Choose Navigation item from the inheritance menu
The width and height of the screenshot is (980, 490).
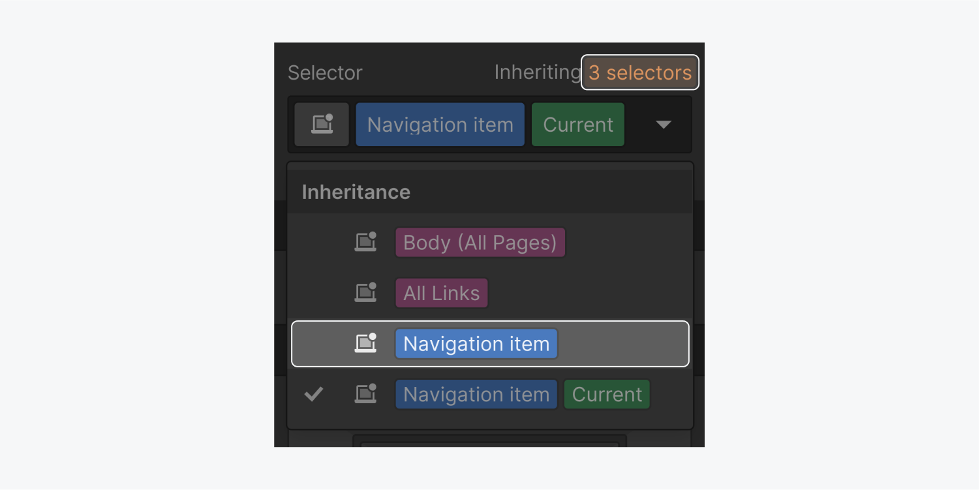(x=476, y=343)
